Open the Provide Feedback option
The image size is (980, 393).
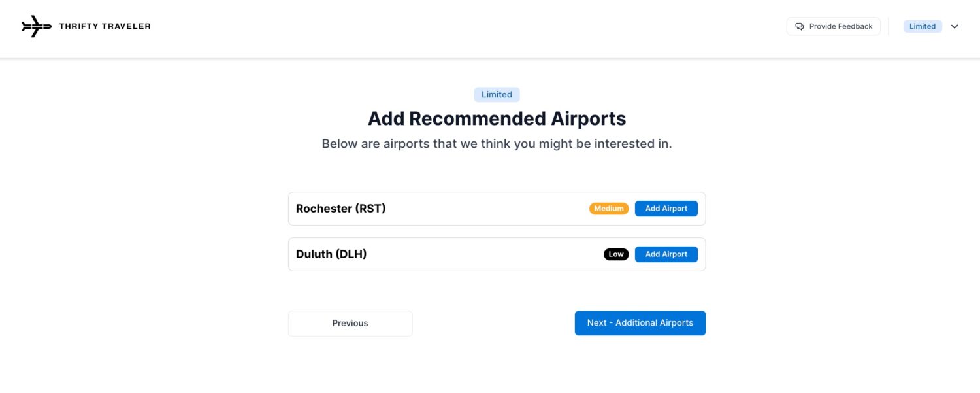point(841,26)
